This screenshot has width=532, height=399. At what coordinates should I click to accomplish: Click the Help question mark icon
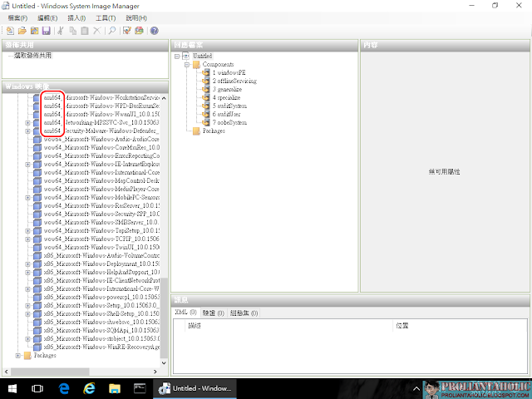click(x=154, y=31)
